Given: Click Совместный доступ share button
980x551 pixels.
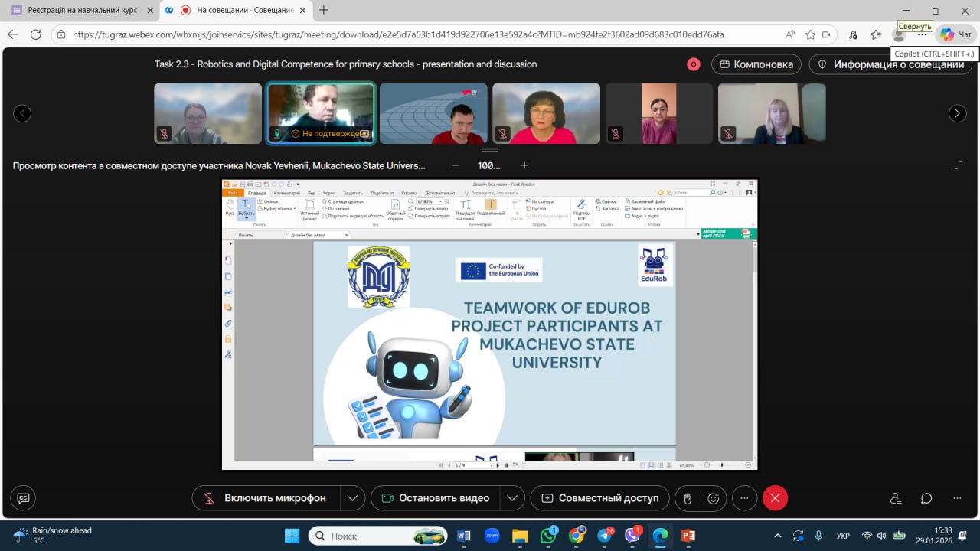Looking at the screenshot, I should 599,498.
